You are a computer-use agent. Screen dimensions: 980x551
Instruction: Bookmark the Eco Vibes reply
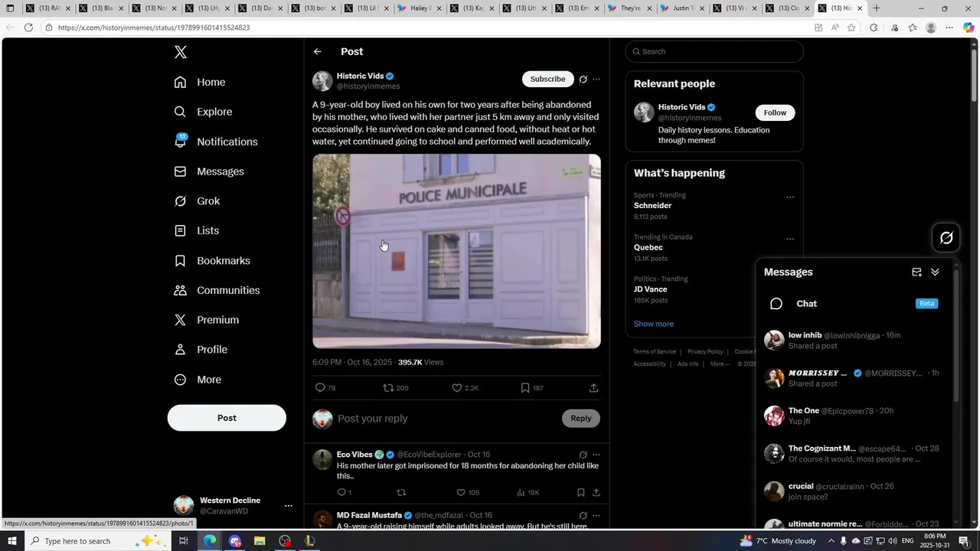click(580, 493)
